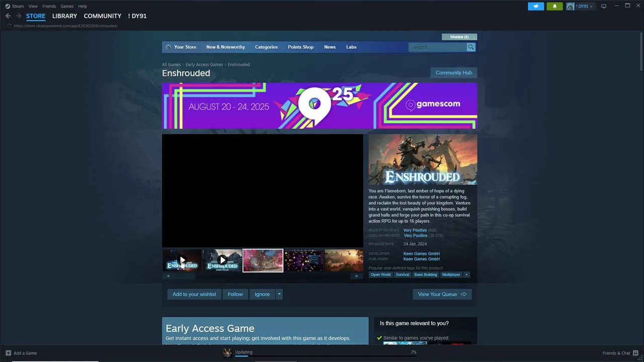
Task: Switch to the LIBRARY tab
Action: pyautogui.click(x=64, y=16)
